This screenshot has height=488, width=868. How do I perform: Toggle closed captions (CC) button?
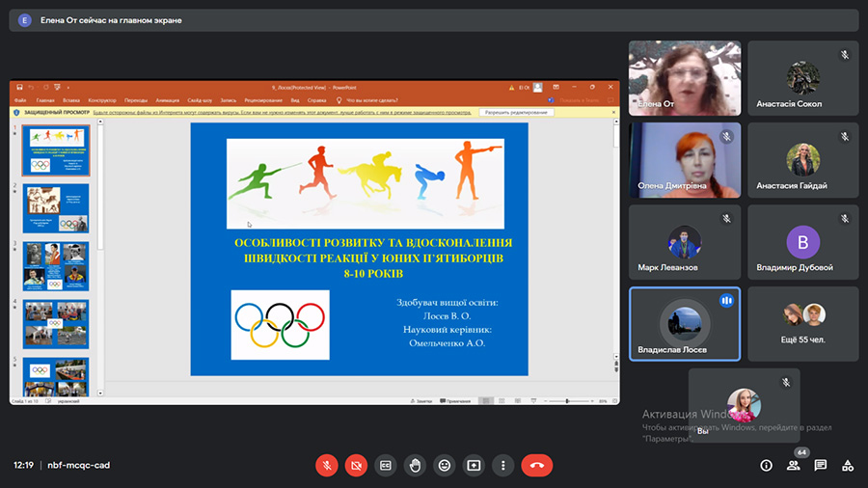[x=386, y=465]
